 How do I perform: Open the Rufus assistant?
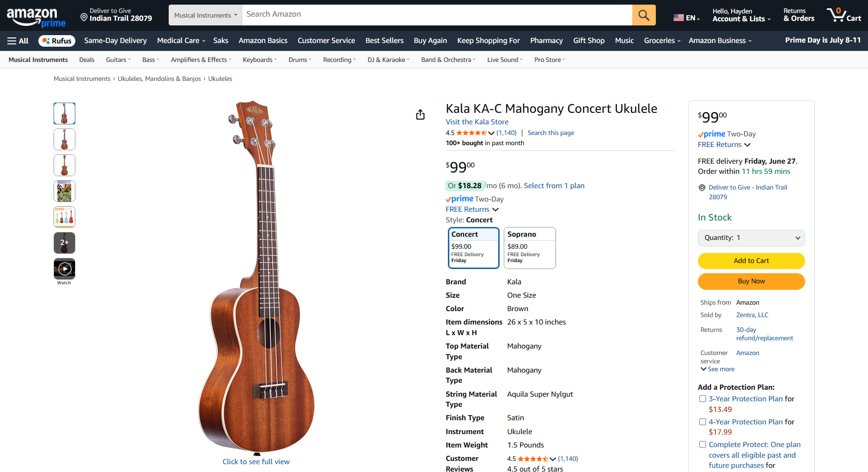(57, 41)
